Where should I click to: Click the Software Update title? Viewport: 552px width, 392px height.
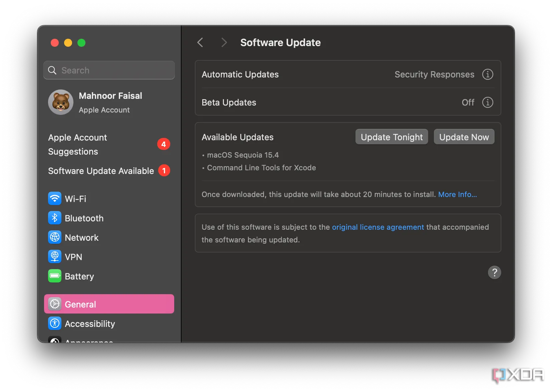pos(280,42)
